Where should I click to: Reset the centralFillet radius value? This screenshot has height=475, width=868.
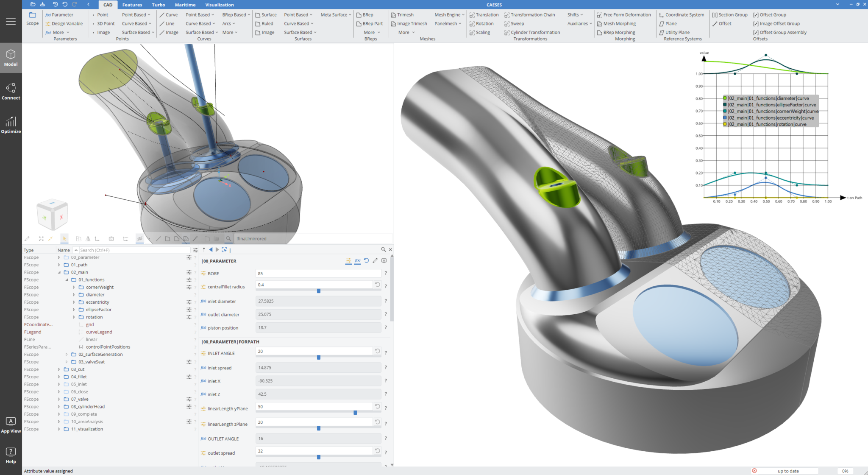point(377,285)
